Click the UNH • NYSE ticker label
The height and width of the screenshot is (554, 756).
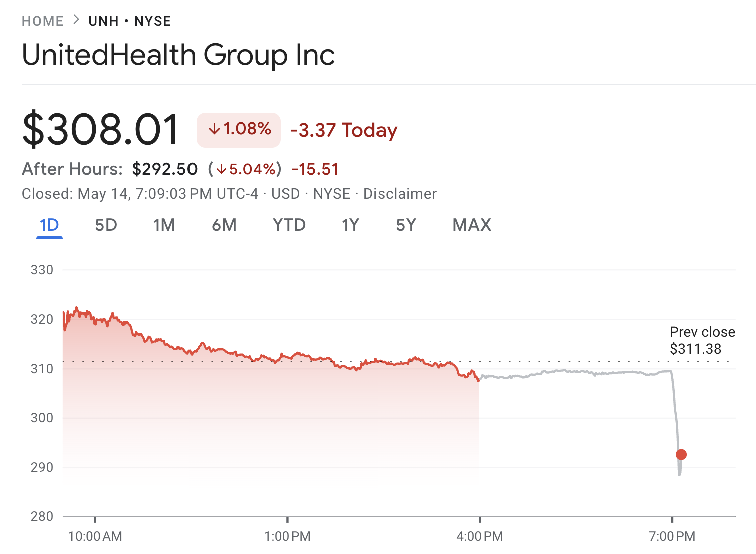point(129,21)
